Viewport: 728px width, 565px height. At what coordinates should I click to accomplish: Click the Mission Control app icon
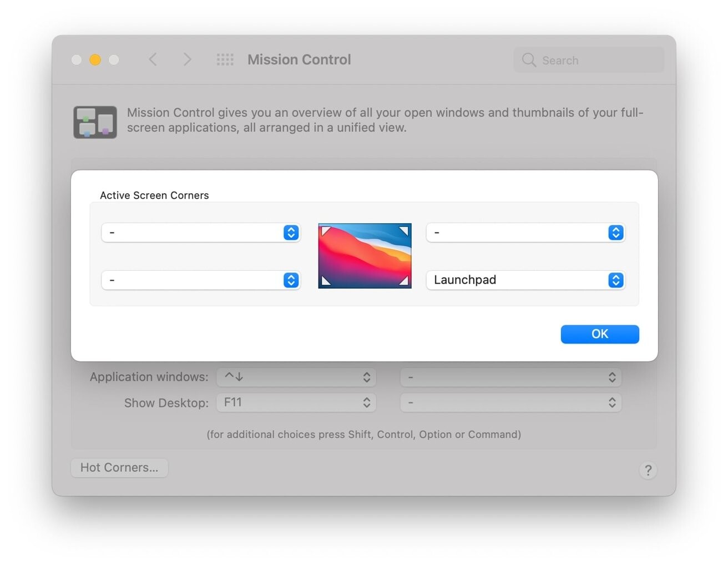pos(95,122)
